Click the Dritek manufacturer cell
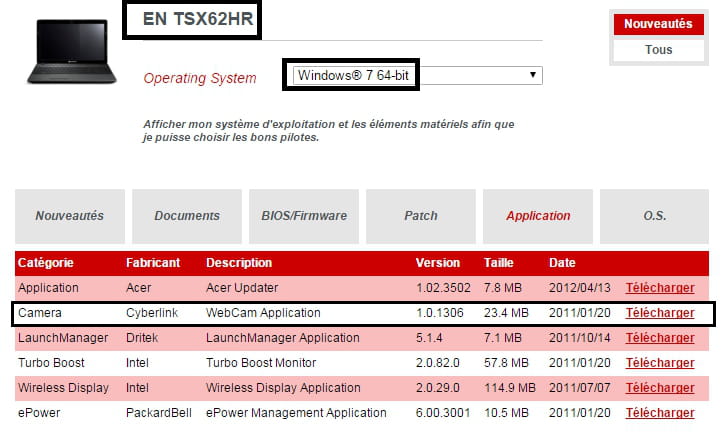Screen dimensions: 723x434 click(142, 338)
